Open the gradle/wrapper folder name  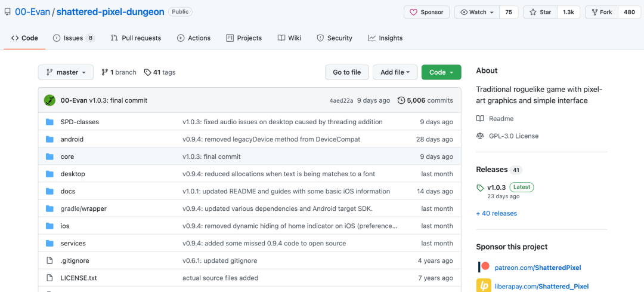click(x=83, y=208)
